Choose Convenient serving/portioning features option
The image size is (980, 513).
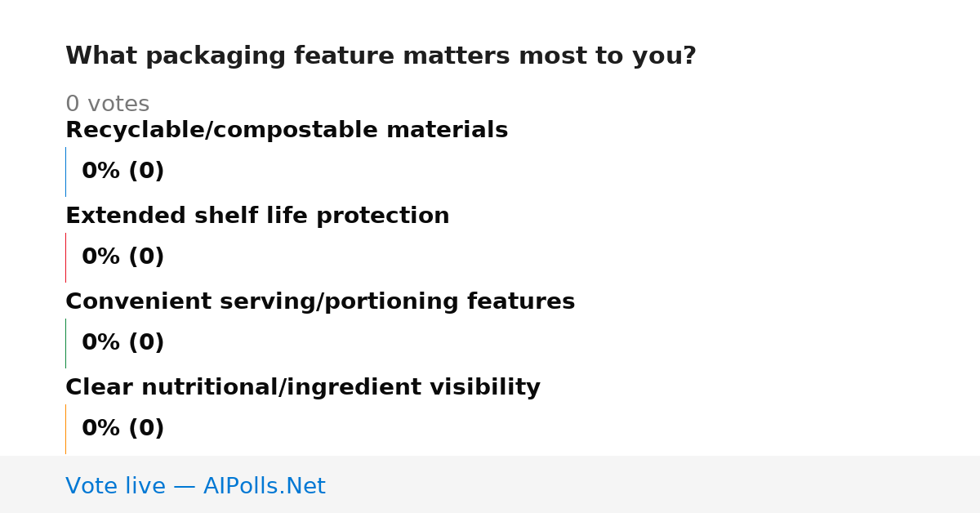pos(320,302)
